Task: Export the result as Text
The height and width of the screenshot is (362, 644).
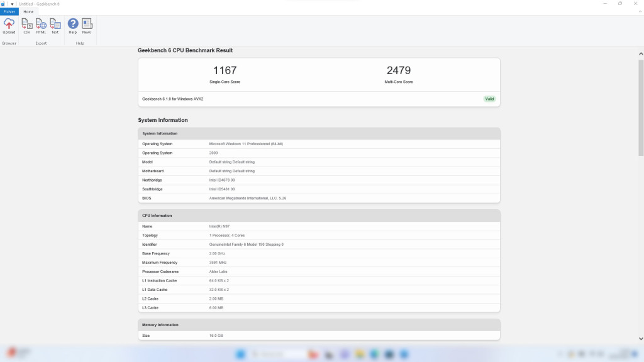Action: (x=55, y=26)
